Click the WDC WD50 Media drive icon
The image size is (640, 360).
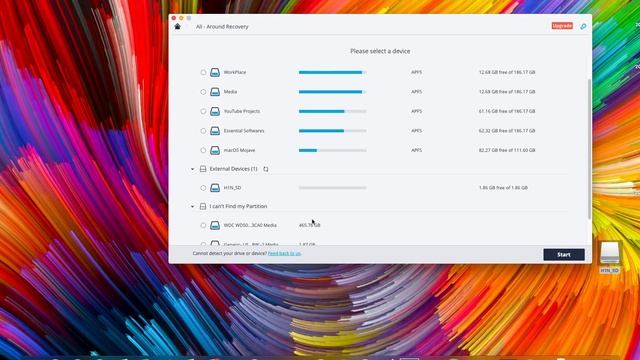point(215,225)
